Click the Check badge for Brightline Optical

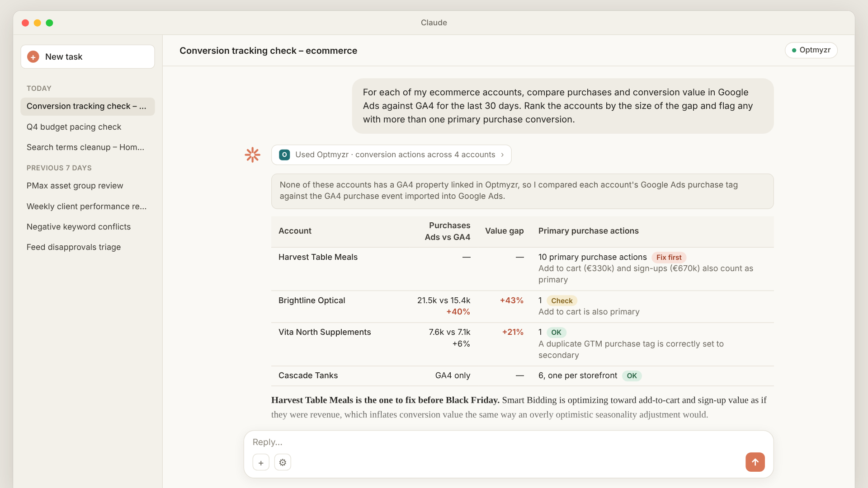point(561,300)
